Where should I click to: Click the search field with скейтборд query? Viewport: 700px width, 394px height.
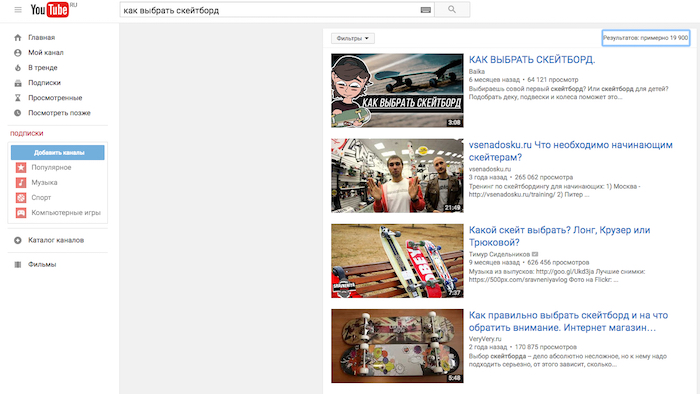coord(271,10)
